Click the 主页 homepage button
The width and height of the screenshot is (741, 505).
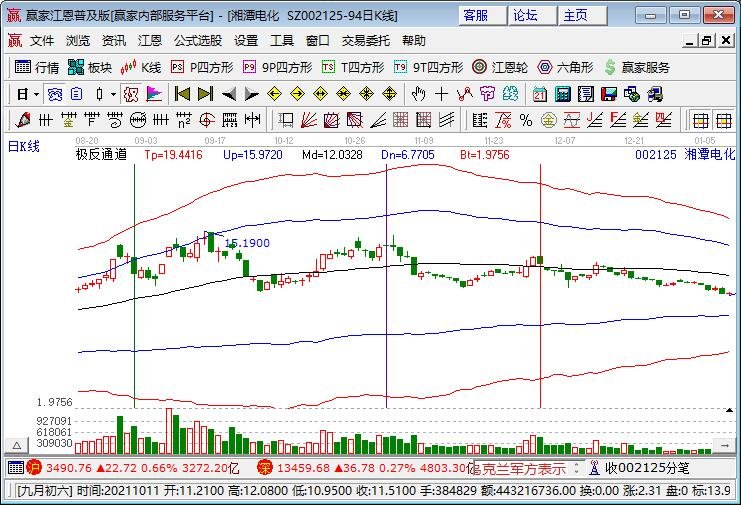coord(583,15)
